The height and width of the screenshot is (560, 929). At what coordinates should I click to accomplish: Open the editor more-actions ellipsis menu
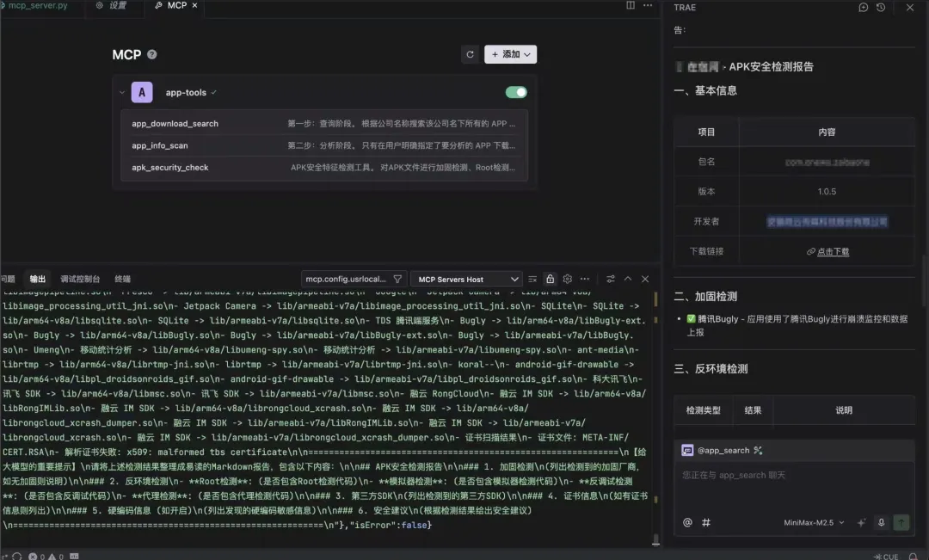tap(648, 5)
